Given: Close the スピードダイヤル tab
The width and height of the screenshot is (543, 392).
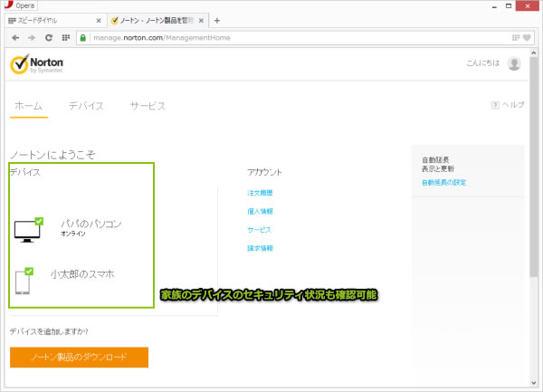Looking at the screenshot, I should point(99,21).
